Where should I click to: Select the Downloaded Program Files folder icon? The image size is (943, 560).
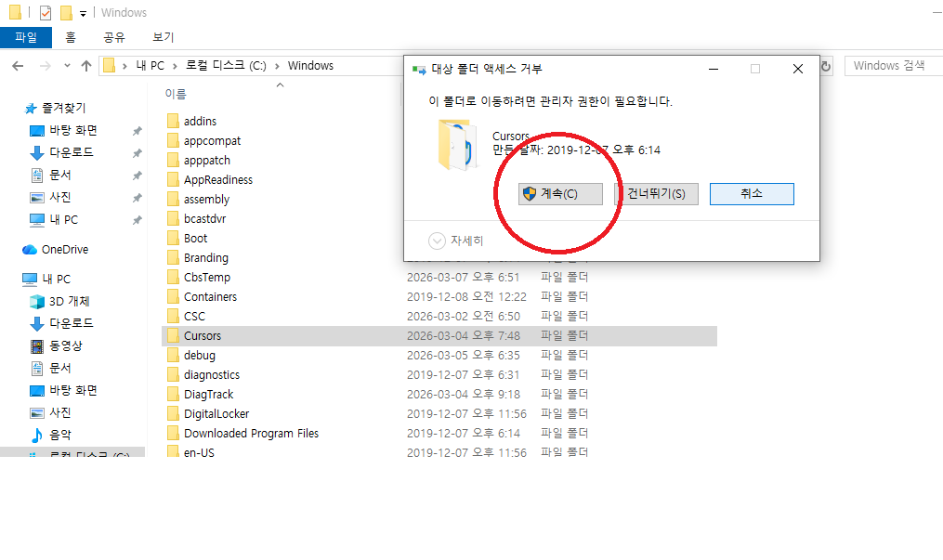tap(173, 433)
